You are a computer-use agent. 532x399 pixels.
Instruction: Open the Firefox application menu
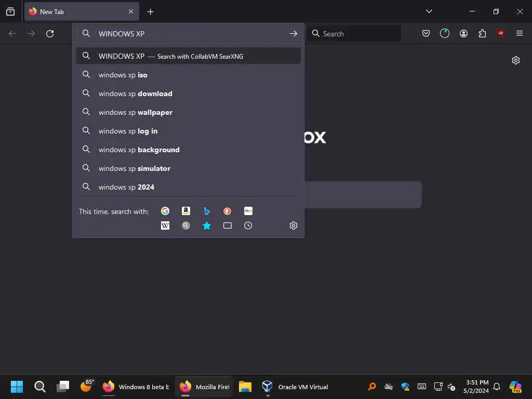pos(520,33)
